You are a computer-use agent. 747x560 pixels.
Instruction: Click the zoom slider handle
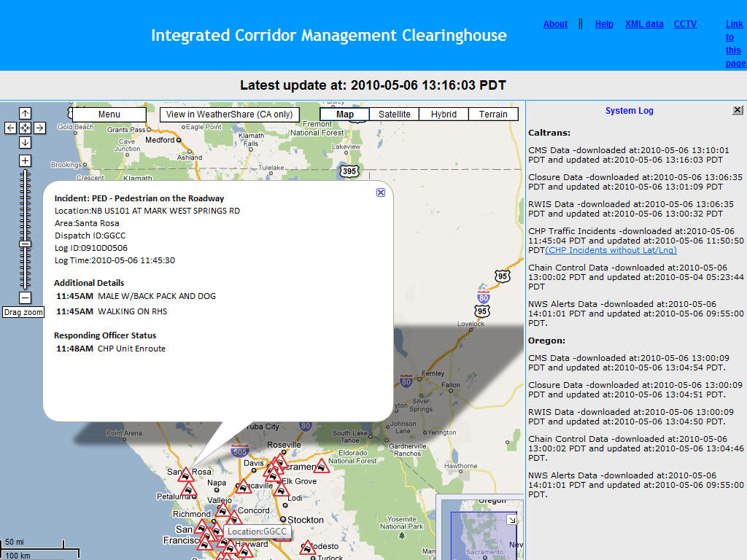pos(25,244)
